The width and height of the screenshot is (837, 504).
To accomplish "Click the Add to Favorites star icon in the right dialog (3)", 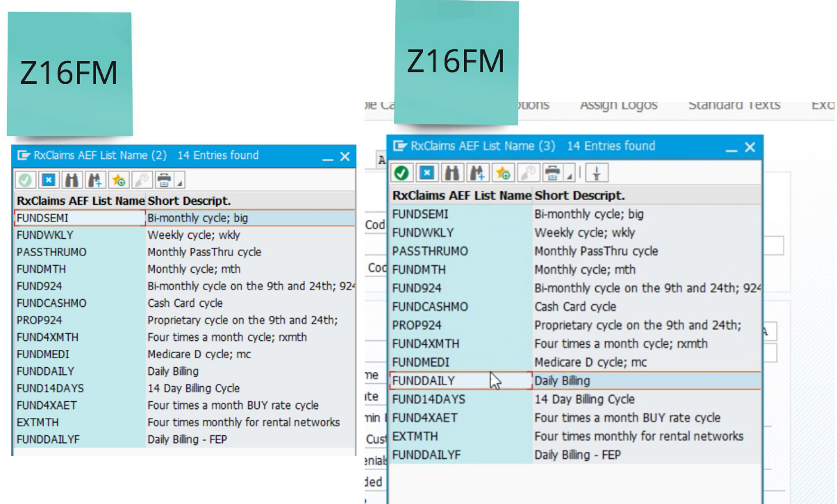I will pos(502,172).
